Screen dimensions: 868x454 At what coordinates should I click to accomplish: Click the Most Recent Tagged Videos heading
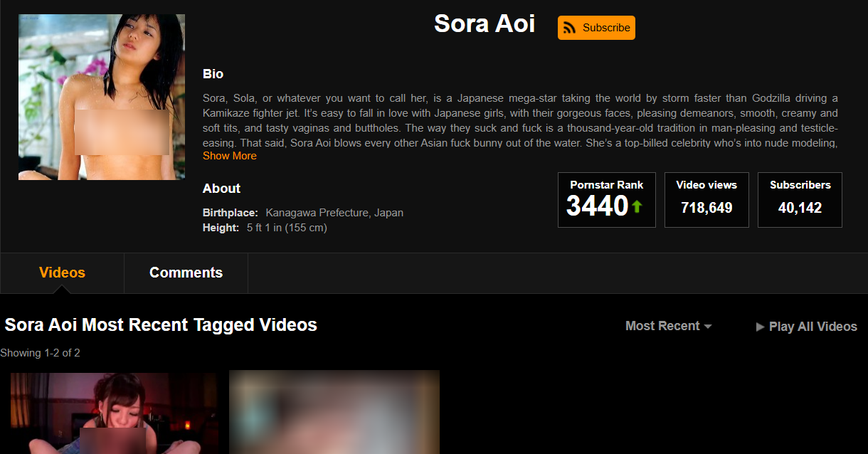point(161,325)
